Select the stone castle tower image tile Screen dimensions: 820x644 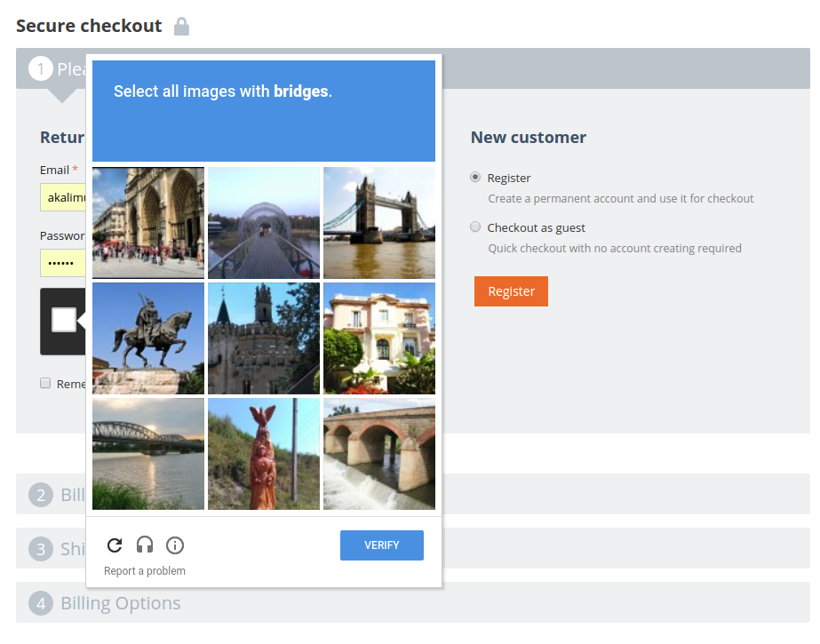pyautogui.click(x=264, y=338)
